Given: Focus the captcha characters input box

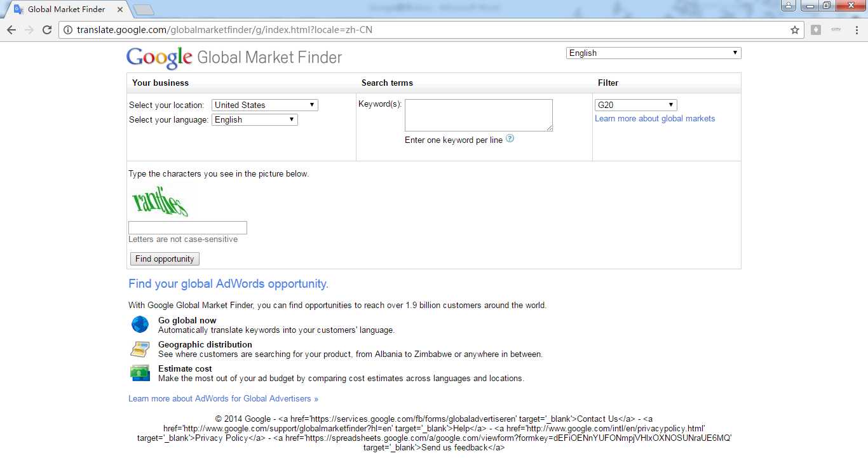Looking at the screenshot, I should click(x=187, y=227).
